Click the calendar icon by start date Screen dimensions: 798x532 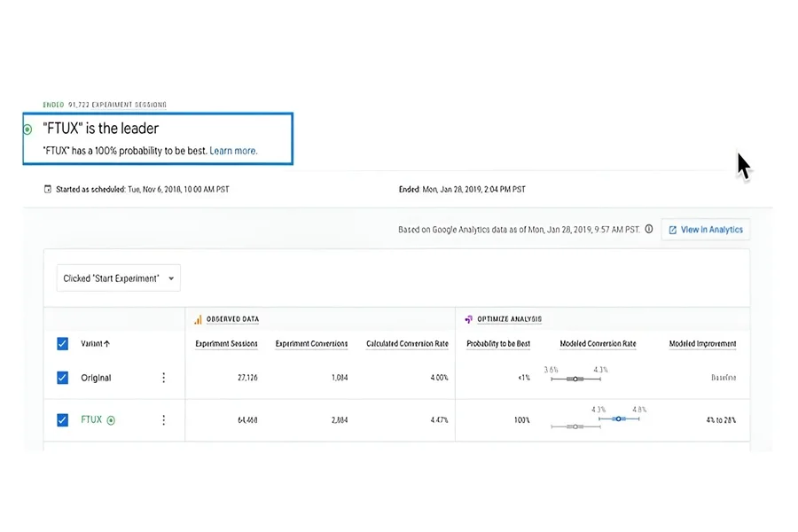pyautogui.click(x=48, y=189)
